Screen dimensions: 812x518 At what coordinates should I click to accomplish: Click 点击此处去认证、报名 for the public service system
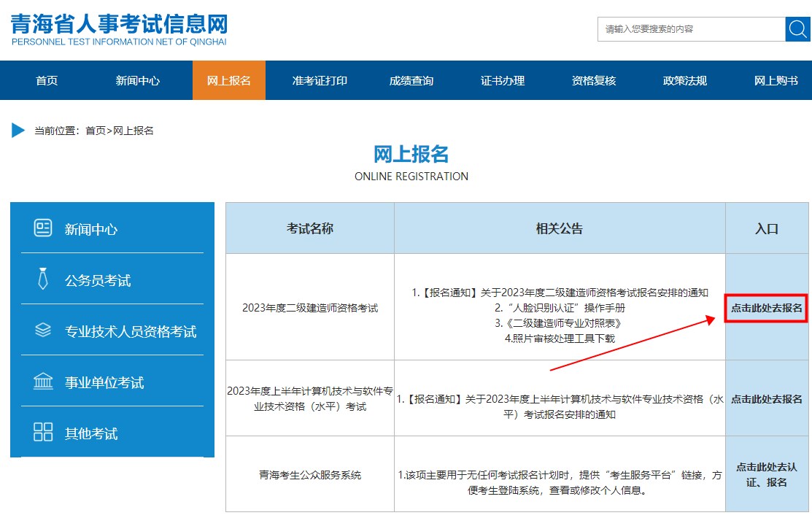(767, 475)
